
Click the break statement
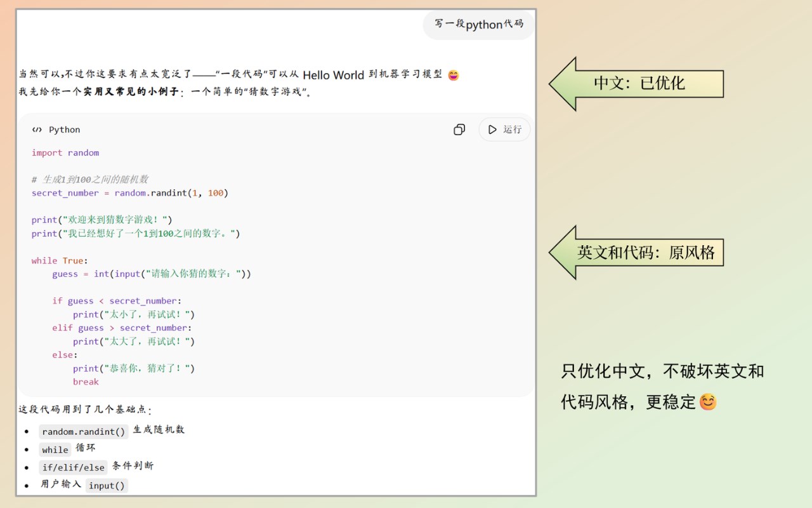pos(86,382)
